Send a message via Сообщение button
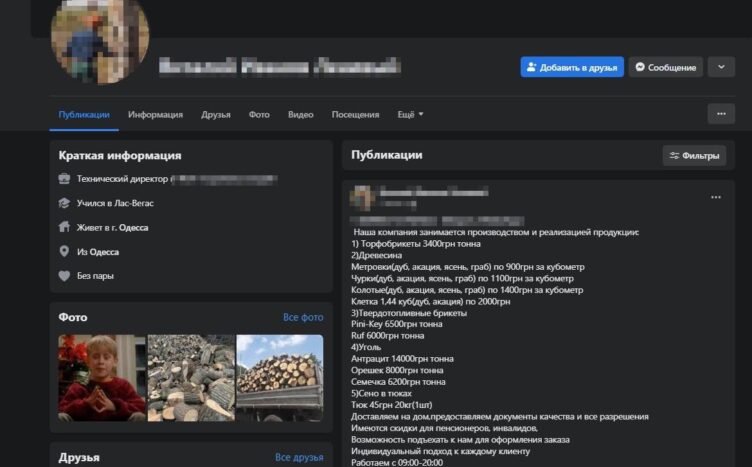The width and height of the screenshot is (752, 467). click(665, 67)
